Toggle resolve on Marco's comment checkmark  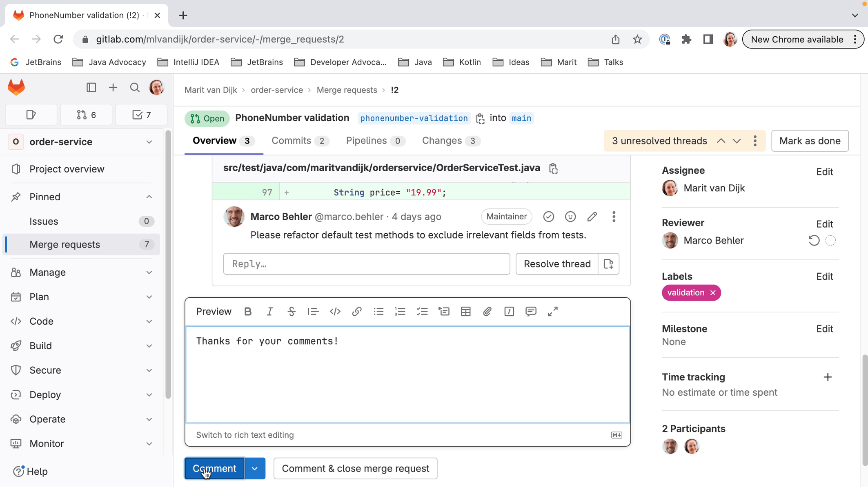click(548, 217)
